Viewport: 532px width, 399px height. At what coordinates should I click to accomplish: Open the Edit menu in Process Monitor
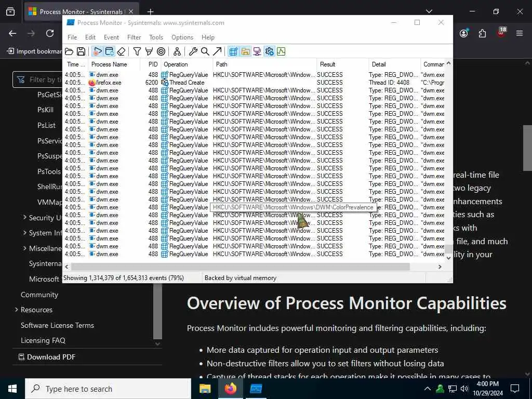coord(90,37)
